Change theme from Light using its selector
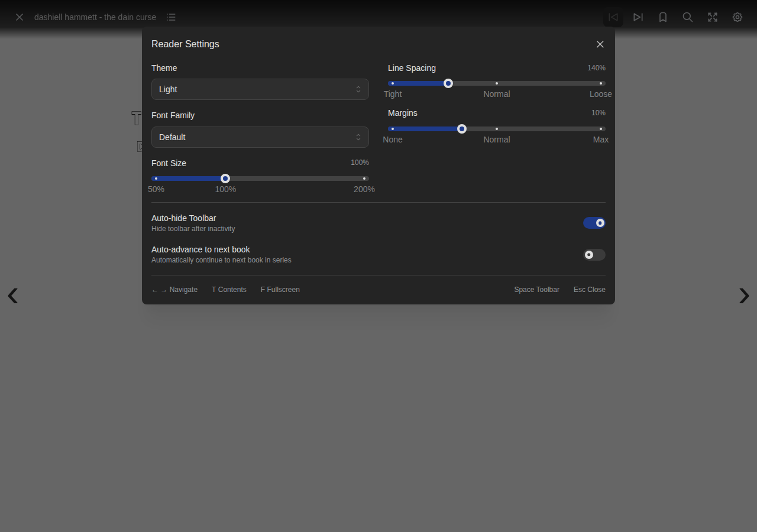757x532 pixels. [260, 89]
